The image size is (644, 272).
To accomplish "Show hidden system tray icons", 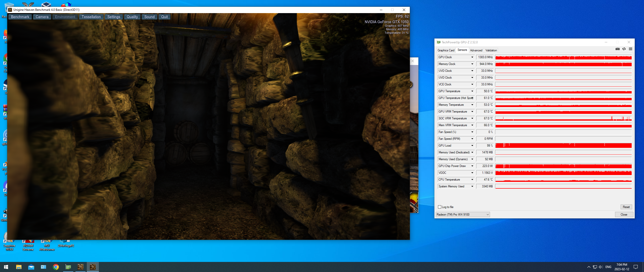I will [589, 267].
